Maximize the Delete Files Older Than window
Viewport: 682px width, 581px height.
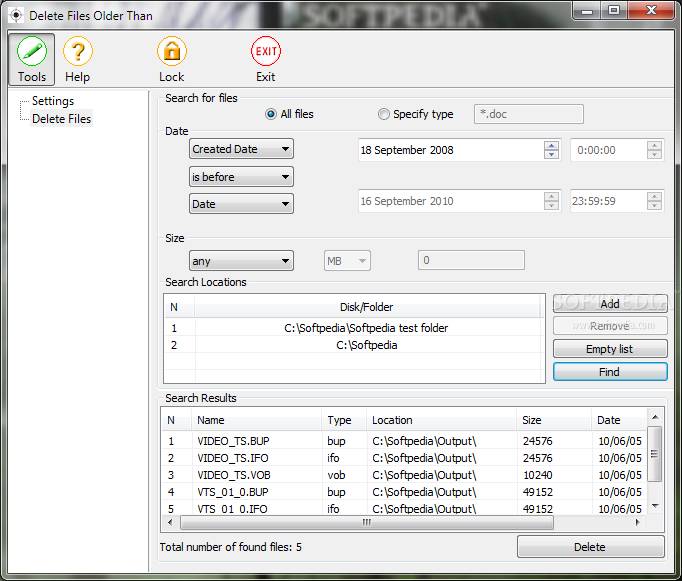coord(614,10)
